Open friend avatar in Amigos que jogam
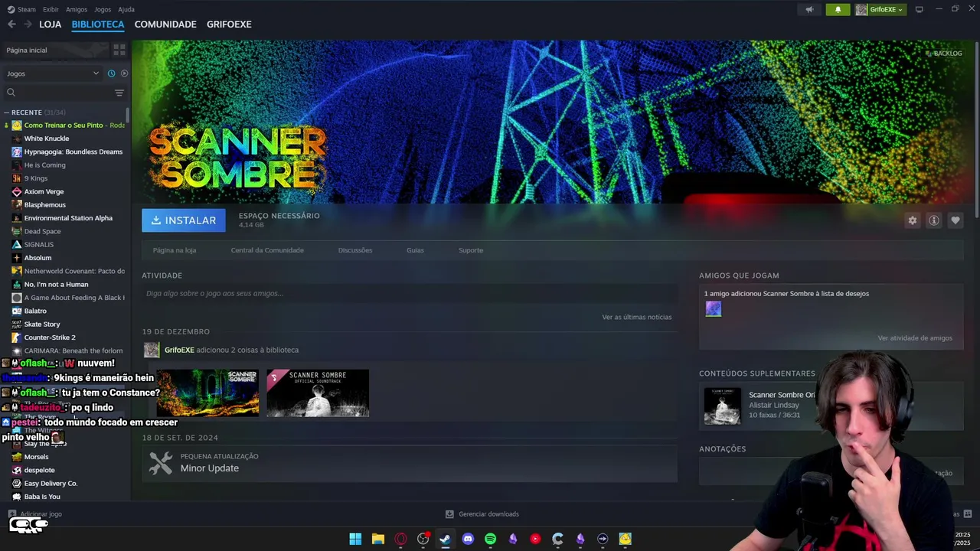Image resolution: width=980 pixels, height=551 pixels. [714, 309]
